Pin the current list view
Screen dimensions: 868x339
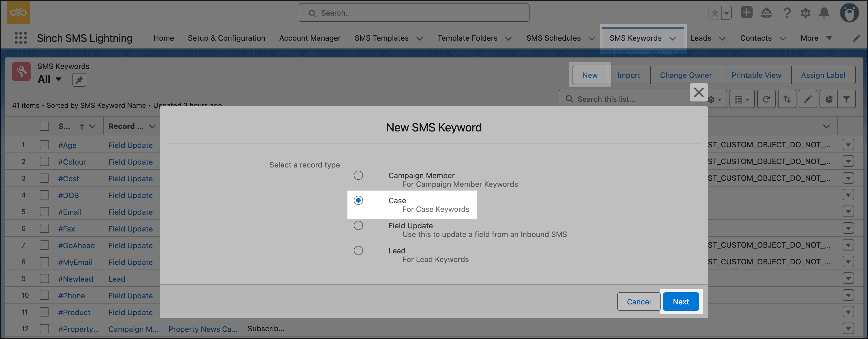point(79,80)
